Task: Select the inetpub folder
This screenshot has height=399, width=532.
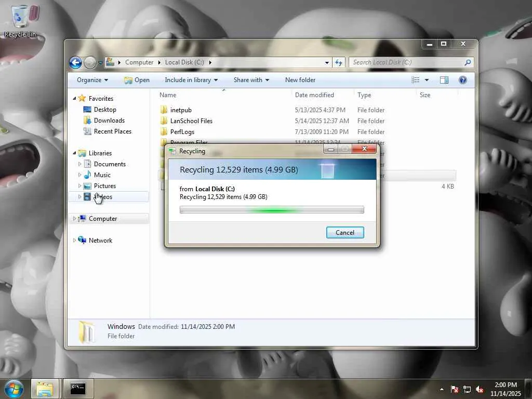Action: pyautogui.click(x=181, y=110)
